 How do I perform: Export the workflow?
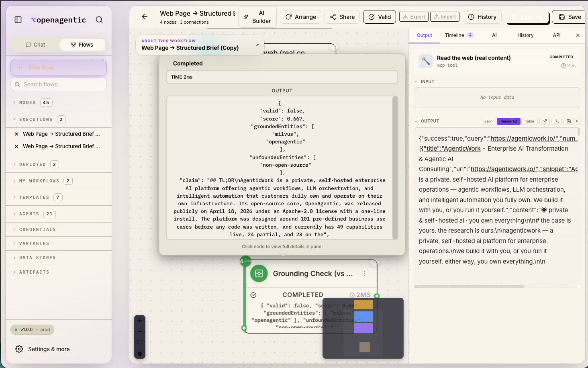pyautogui.click(x=414, y=17)
